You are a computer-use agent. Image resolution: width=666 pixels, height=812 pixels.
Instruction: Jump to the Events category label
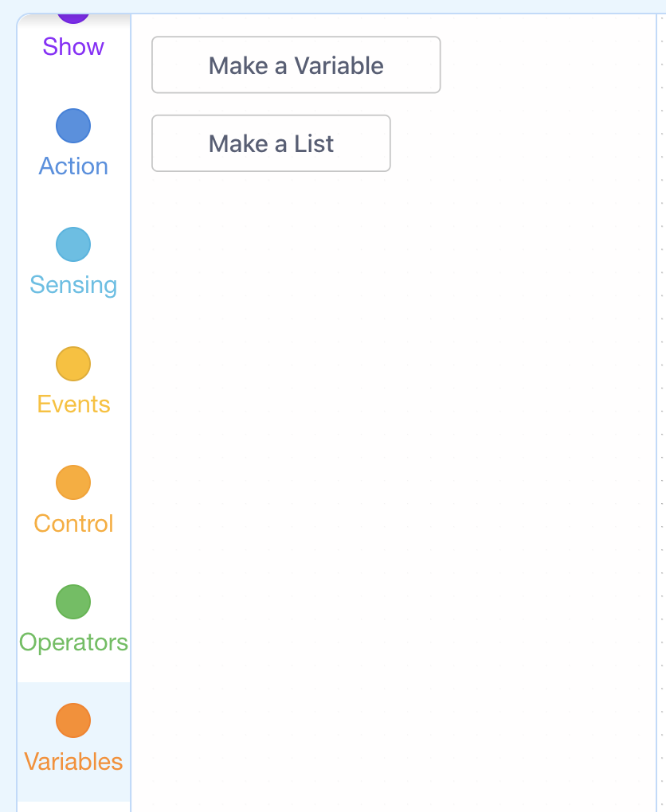point(73,404)
